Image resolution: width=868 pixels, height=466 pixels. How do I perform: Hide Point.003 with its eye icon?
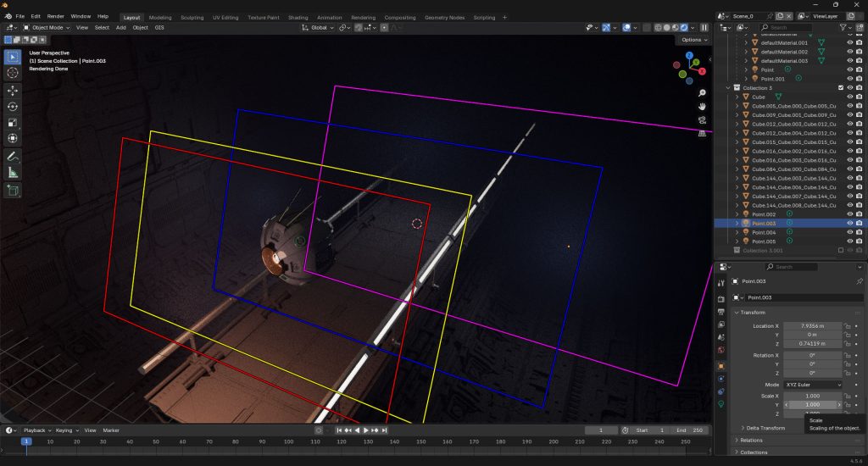(849, 223)
